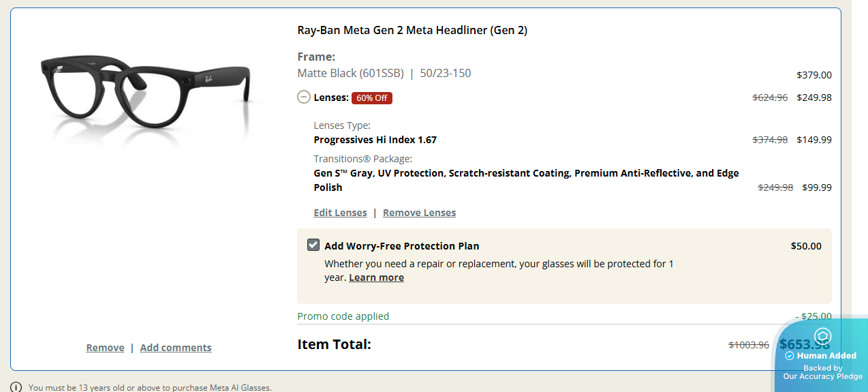Click the Progressives Hi Index 1.67 lens type
Image resolution: width=868 pixels, height=392 pixels.
(375, 140)
